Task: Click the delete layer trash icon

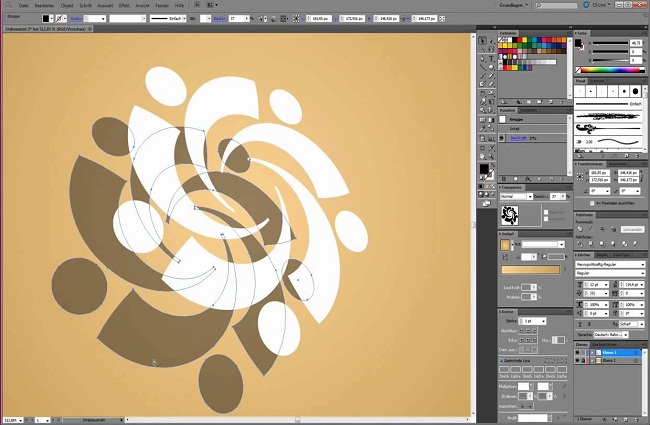Action: click(638, 420)
